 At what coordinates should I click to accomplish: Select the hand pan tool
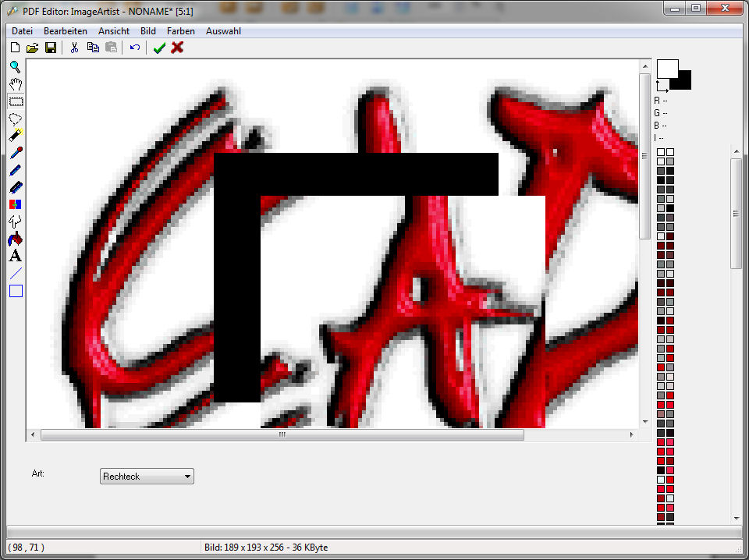coord(16,84)
